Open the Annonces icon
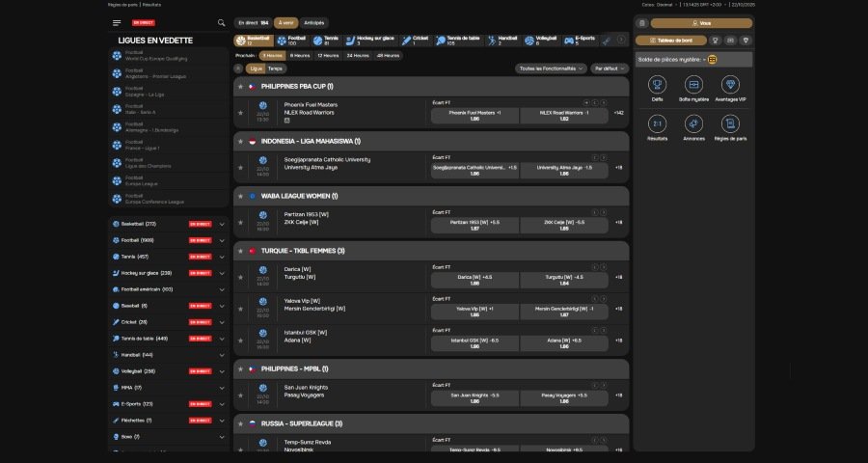This screenshot has height=463, width=868. [693, 123]
